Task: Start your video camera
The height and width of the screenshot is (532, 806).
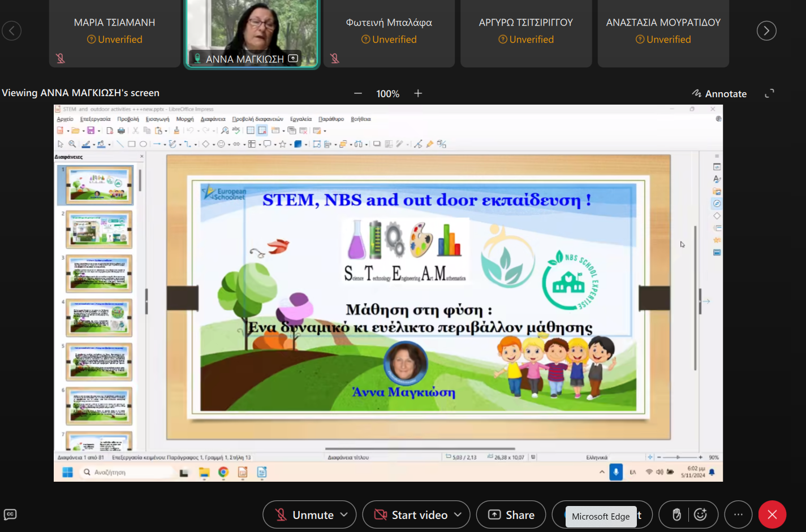Action: [x=412, y=514]
